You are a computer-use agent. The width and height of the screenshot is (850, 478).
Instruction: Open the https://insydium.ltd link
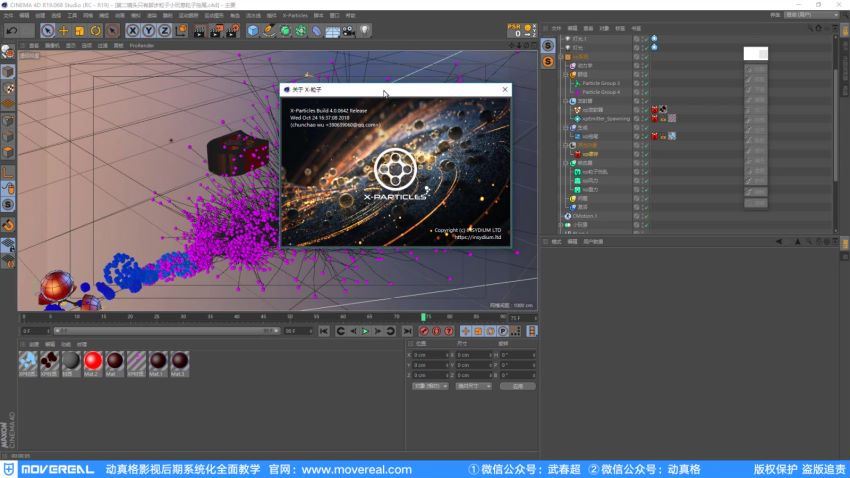478,237
